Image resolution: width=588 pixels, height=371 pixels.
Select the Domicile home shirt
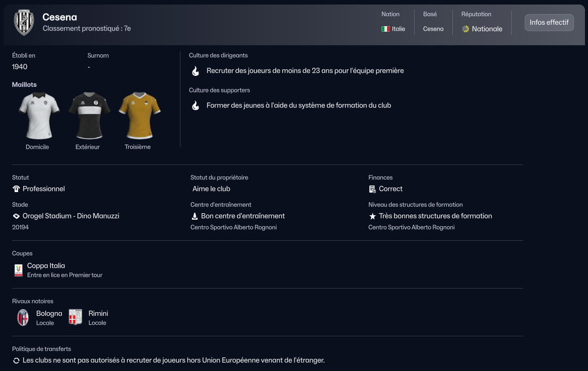pos(38,116)
